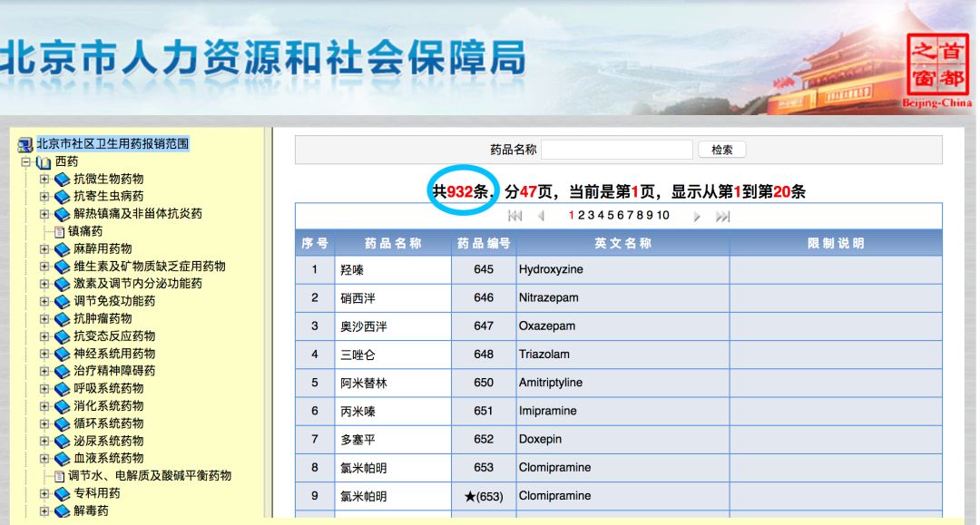Select 调节水、电解质及酸碱平衡药物 in tree

click(150, 476)
